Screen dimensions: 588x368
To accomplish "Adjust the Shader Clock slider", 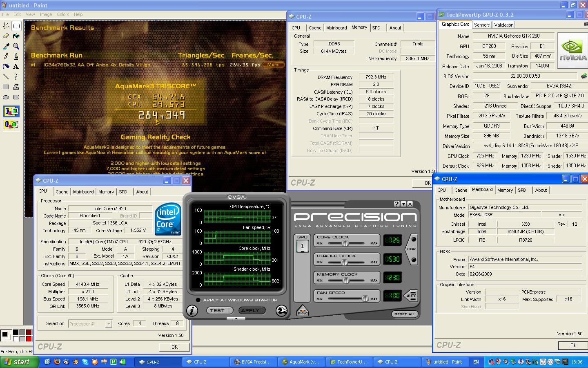I will tap(344, 262).
